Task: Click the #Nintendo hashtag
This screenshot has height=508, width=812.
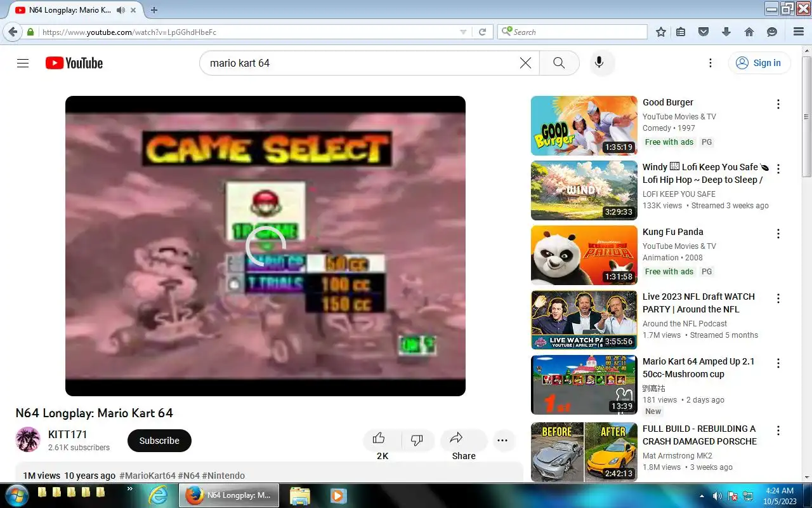Action: [223, 476]
